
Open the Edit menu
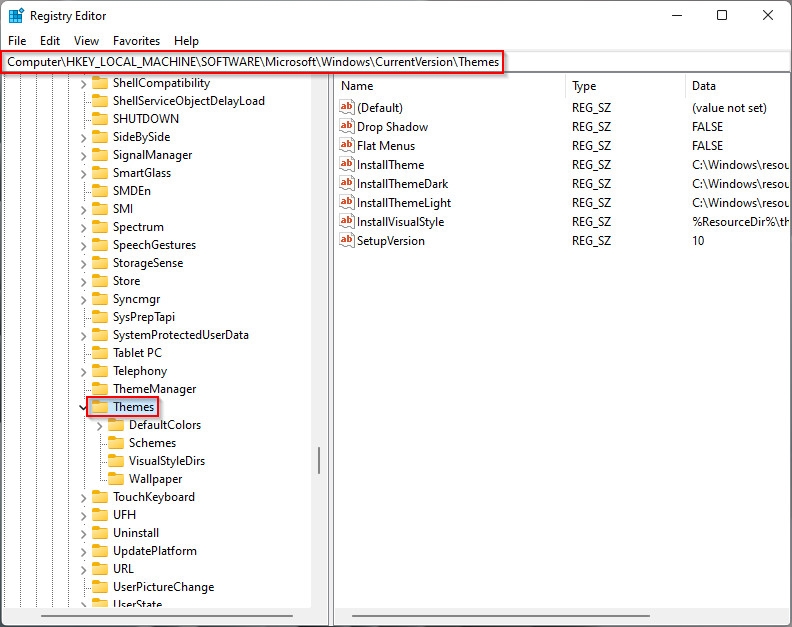pos(50,40)
